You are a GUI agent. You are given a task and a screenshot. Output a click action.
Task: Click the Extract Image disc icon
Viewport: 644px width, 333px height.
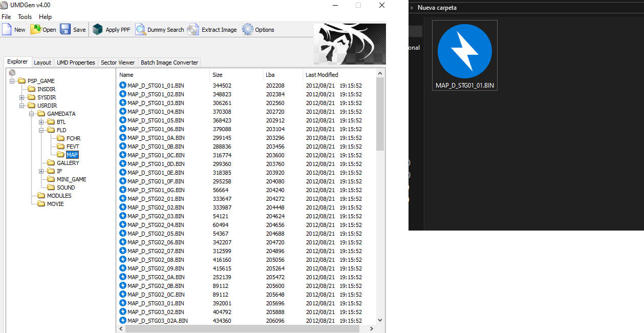coord(193,30)
